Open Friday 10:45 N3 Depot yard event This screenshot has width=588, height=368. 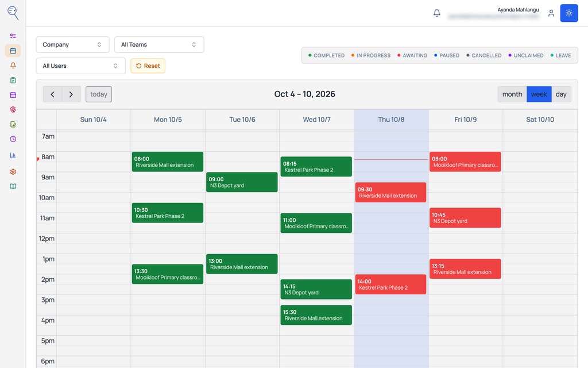coord(465,218)
